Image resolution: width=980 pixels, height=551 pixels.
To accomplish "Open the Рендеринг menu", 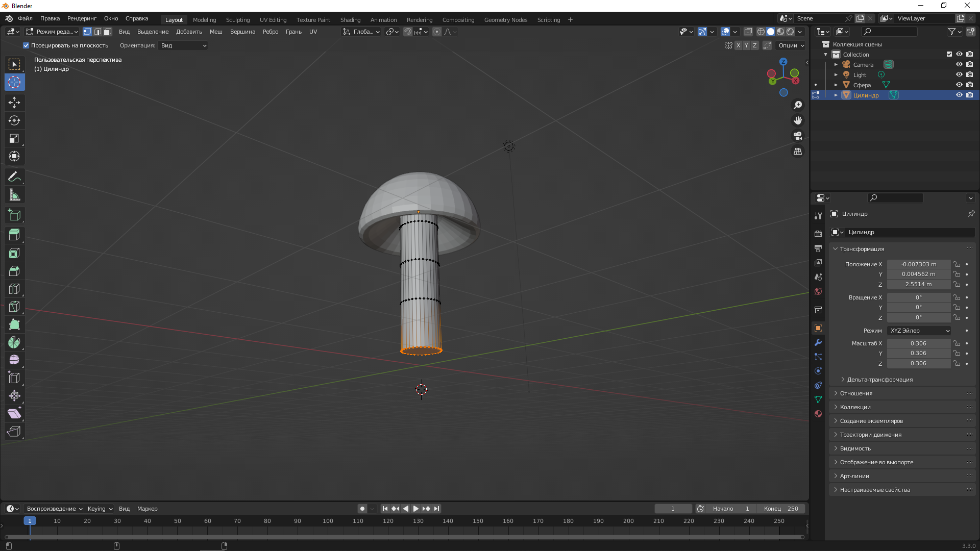I will [82, 18].
